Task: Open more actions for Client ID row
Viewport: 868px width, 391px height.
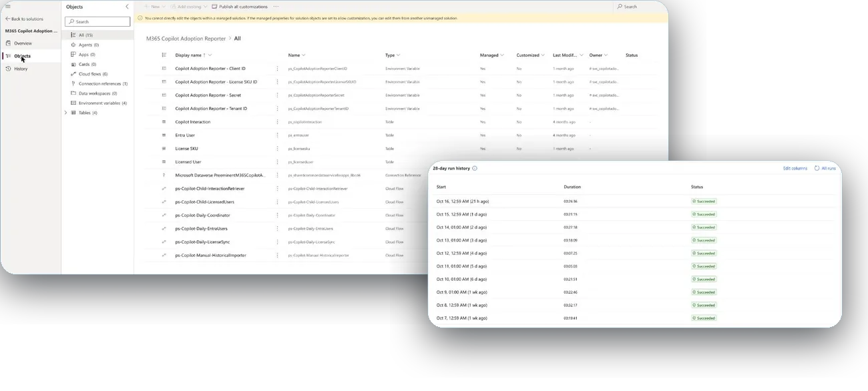Action: pyautogui.click(x=277, y=69)
